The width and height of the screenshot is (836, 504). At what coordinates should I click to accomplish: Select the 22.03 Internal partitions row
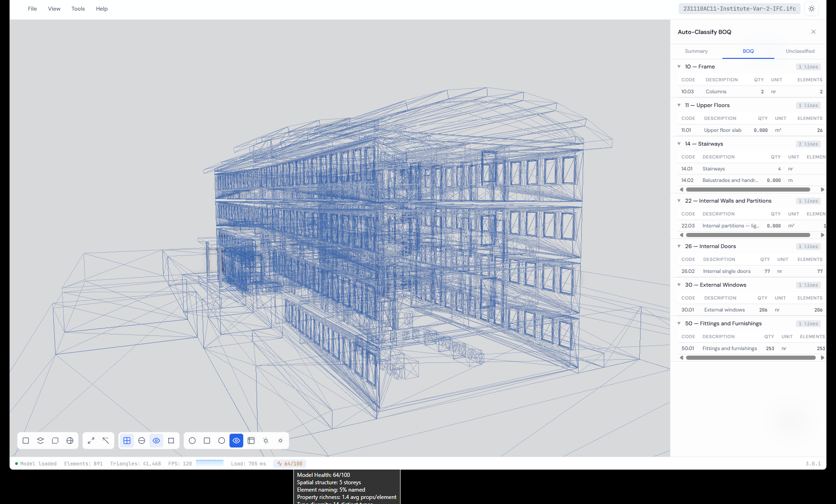coord(752,226)
